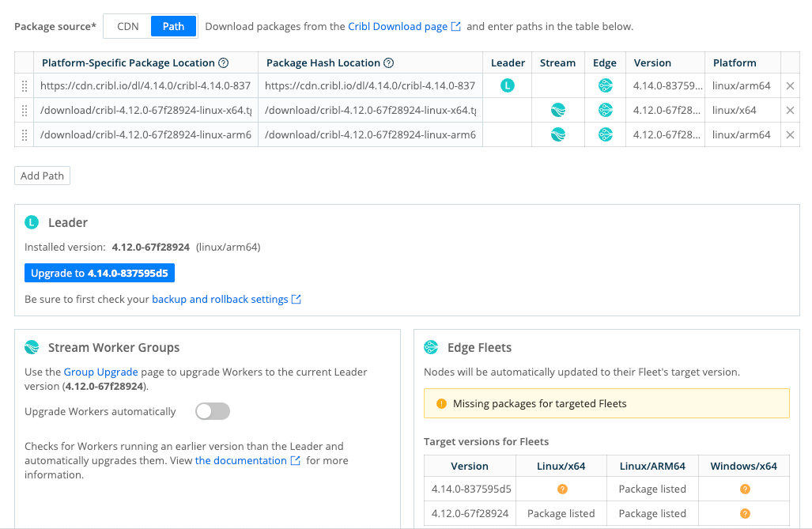Select Path as package source
This screenshot has height=529, width=812.
[173, 26]
